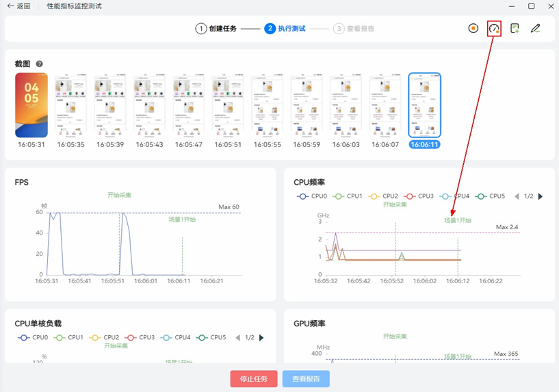Show previous legend page in CPU频率 chart
Image resolution: width=559 pixels, height=392 pixels.
[x=517, y=196]
